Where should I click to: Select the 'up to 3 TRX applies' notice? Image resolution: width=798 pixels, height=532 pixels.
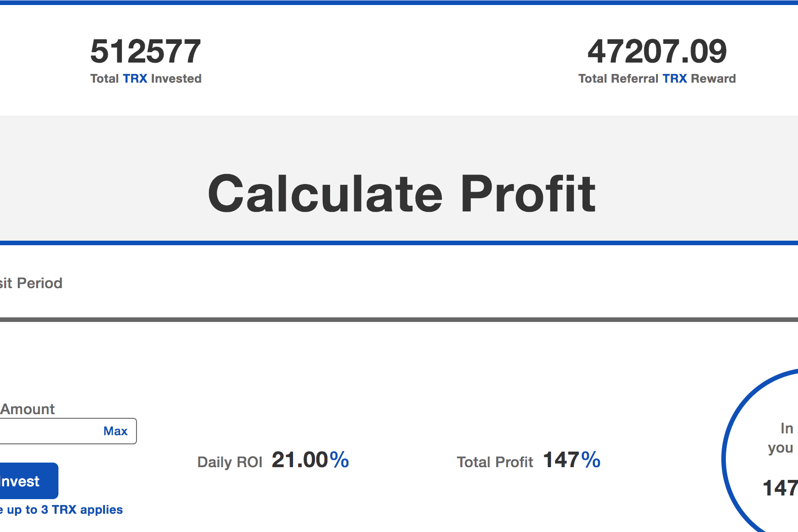[x=61, y=509]
